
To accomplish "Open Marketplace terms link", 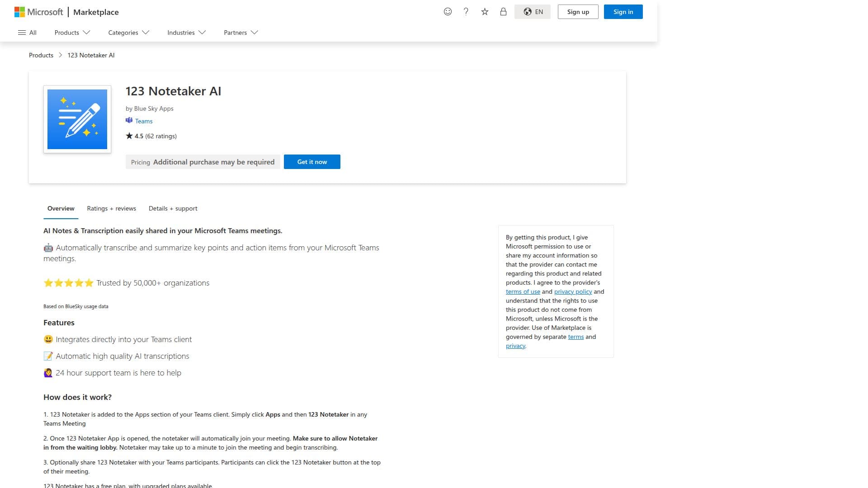I will [576, 337].
